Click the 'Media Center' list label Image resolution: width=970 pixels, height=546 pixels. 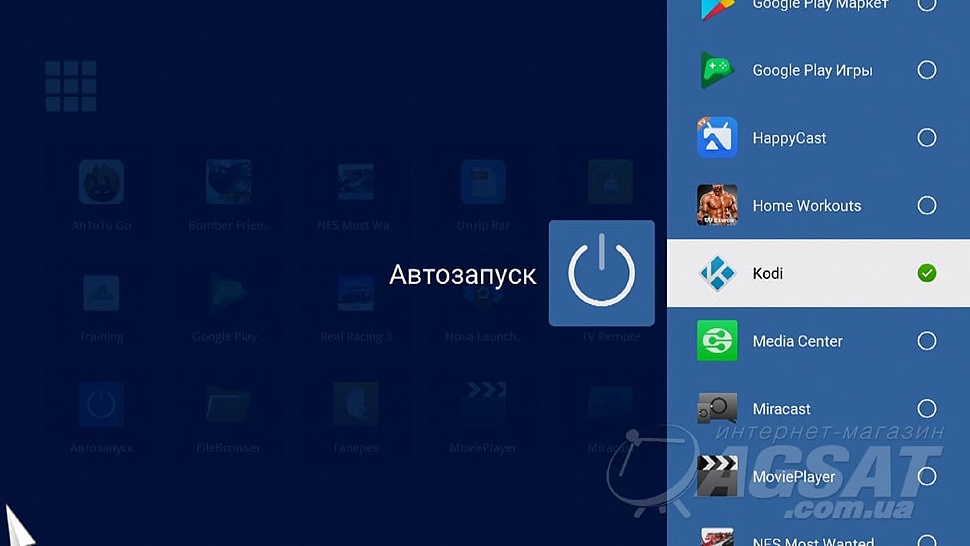(797, 341)
